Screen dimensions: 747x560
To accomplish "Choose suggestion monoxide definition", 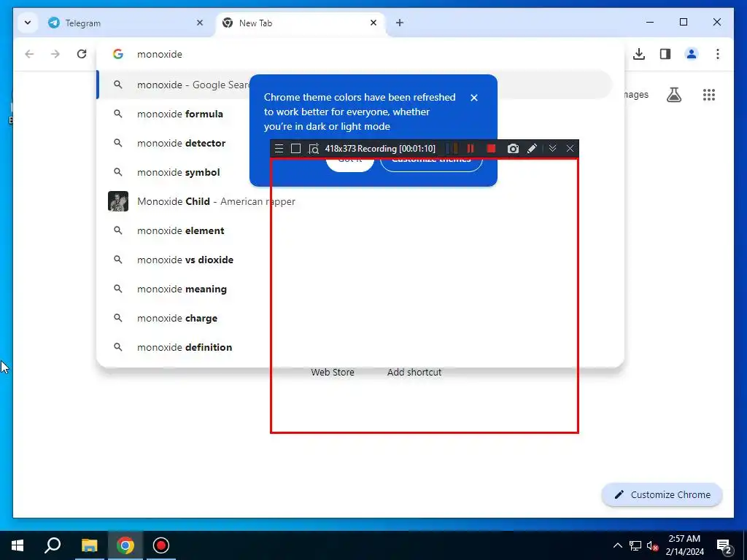I will coord(185,347).
